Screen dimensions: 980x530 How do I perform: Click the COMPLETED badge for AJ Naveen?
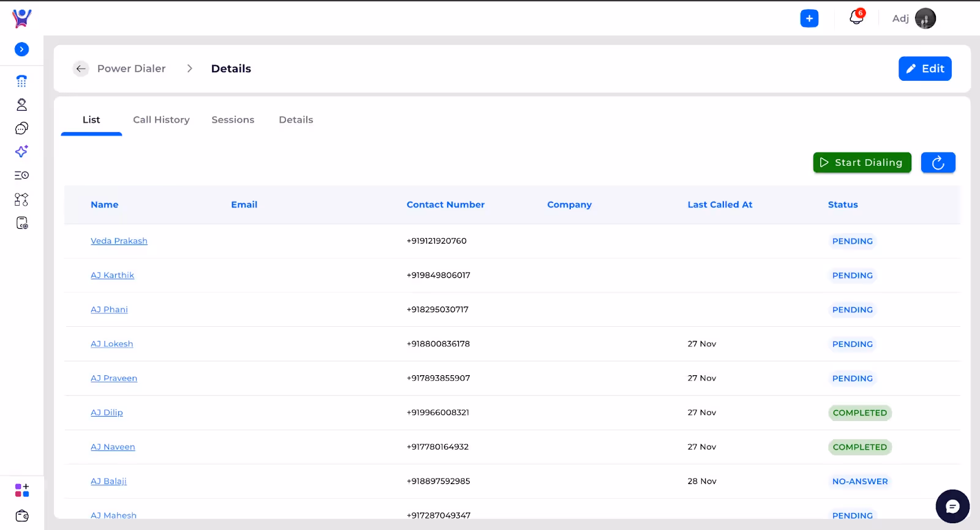(860, 447)
